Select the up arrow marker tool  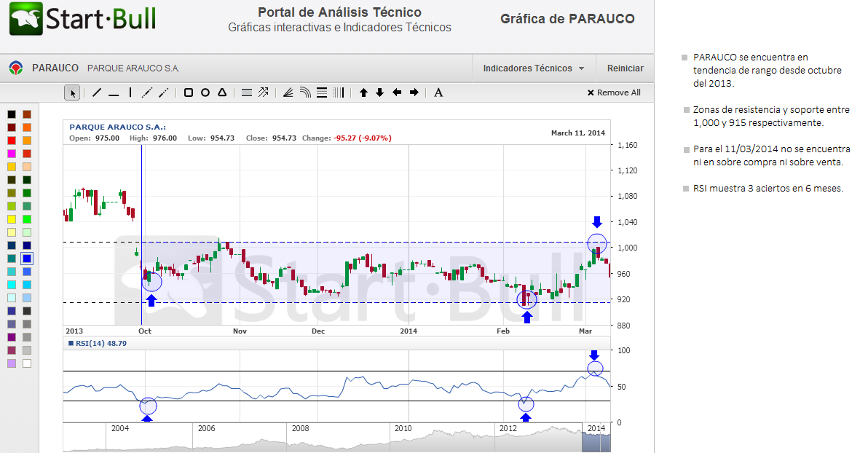click(x=363, y=92)
